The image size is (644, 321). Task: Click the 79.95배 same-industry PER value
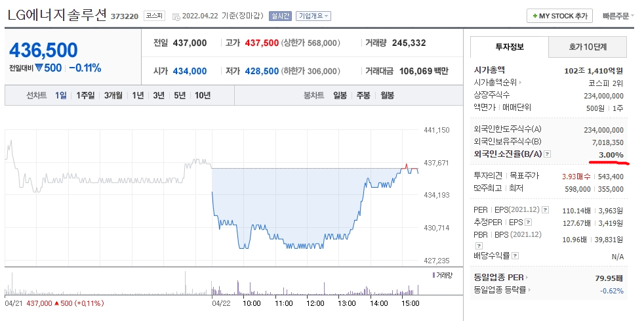point(609,278)
